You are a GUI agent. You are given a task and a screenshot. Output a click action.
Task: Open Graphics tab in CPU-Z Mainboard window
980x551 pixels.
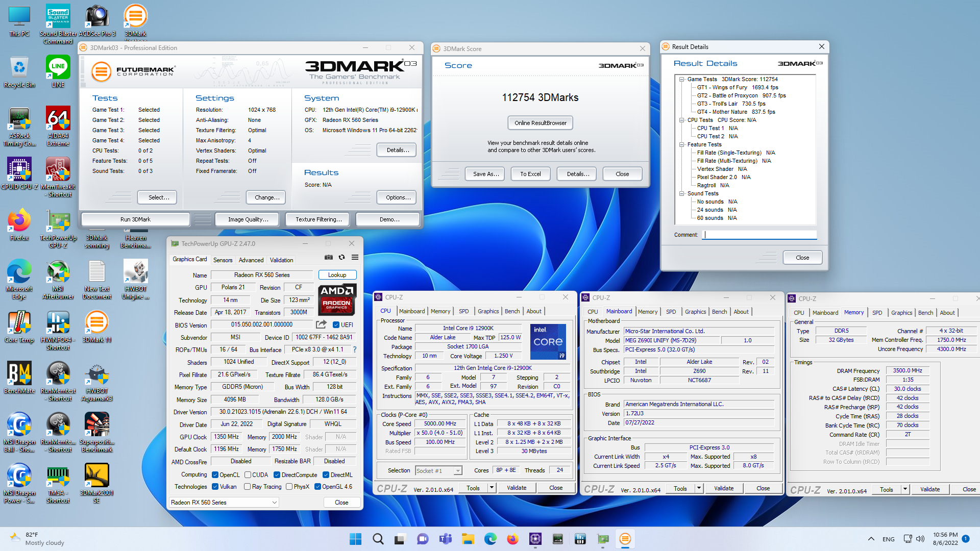point(695,312)
